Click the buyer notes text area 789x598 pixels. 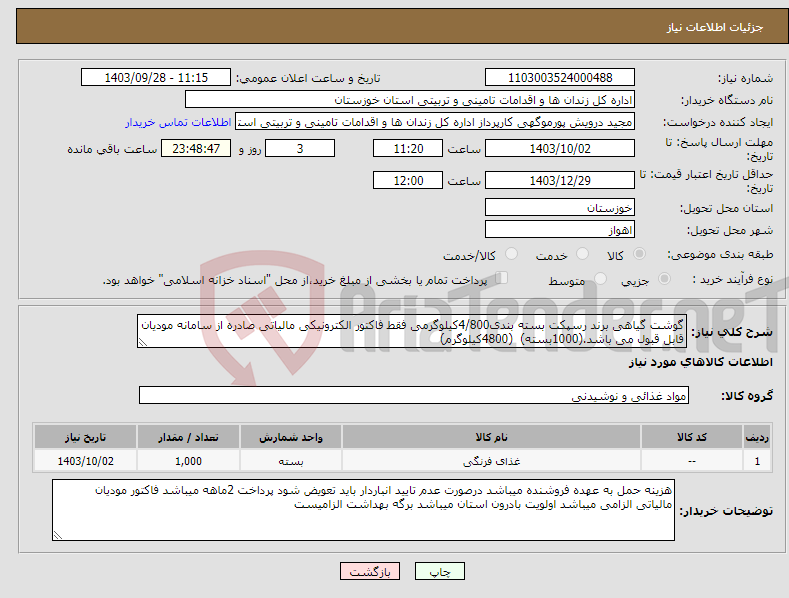point(363,510)
